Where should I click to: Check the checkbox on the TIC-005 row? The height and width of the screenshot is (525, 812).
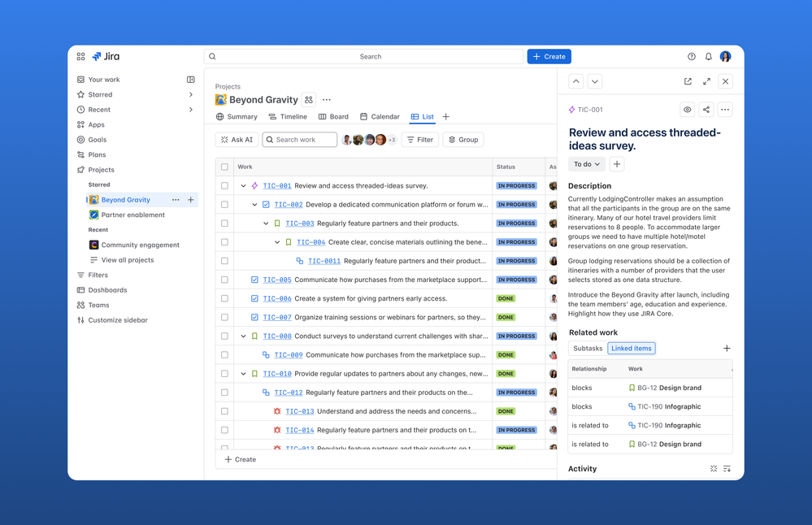[225, 280]
